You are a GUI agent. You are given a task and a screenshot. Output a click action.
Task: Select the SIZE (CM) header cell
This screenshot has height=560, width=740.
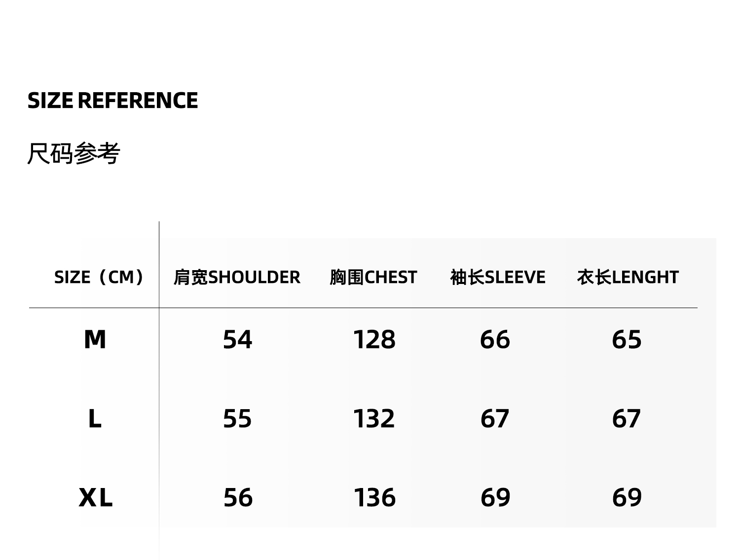point(99,277)
